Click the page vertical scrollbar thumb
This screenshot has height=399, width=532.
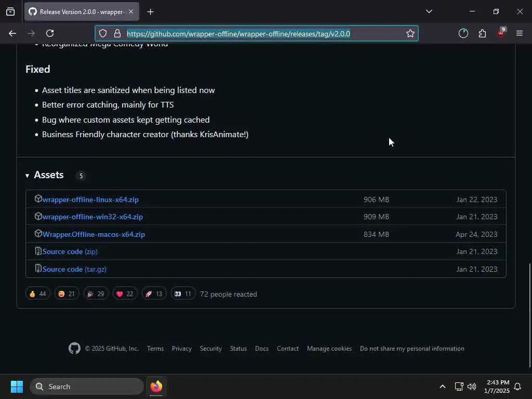[x=529, y=315]
